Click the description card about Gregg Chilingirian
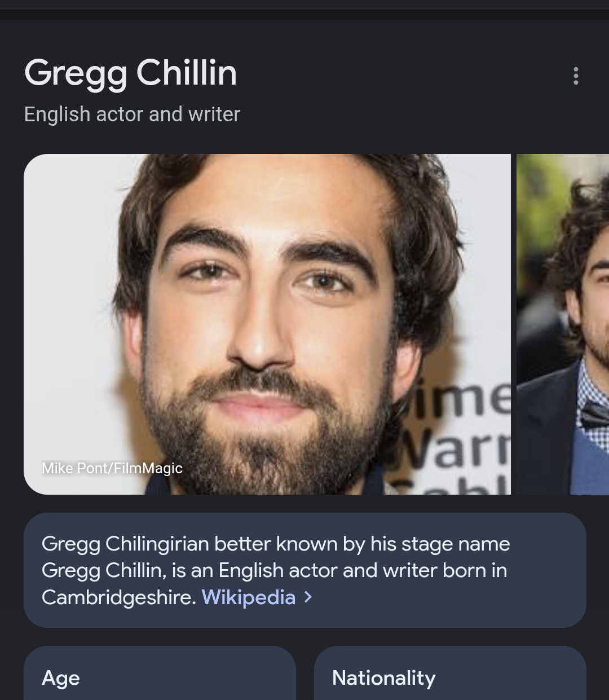This screenshot has height=700, width=609. (x=305, y=570)
